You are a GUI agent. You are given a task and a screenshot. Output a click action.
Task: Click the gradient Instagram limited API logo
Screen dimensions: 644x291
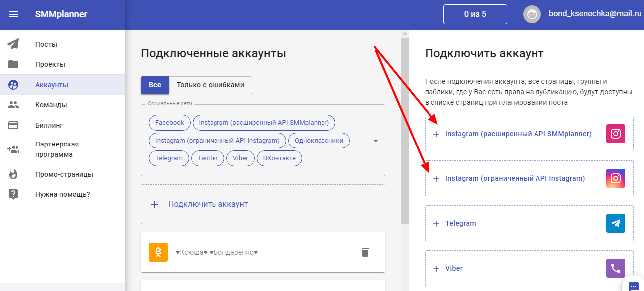616,178
